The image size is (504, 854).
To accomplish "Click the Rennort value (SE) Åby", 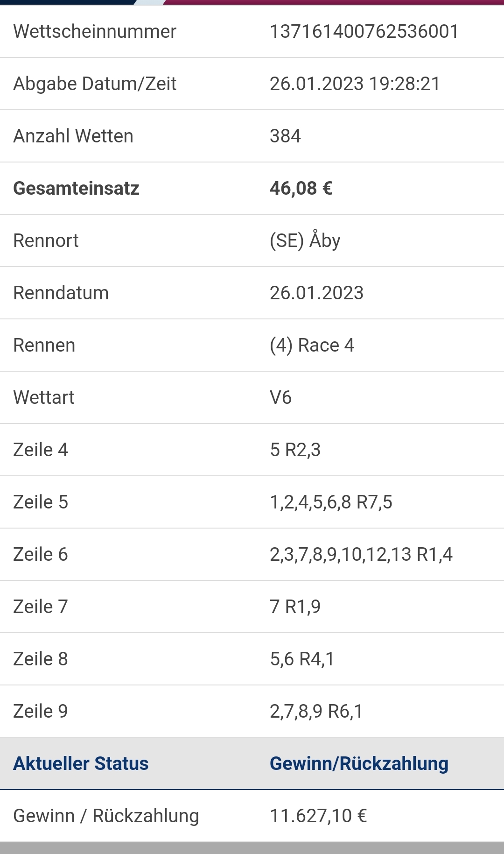I will (x=305, y=240).
